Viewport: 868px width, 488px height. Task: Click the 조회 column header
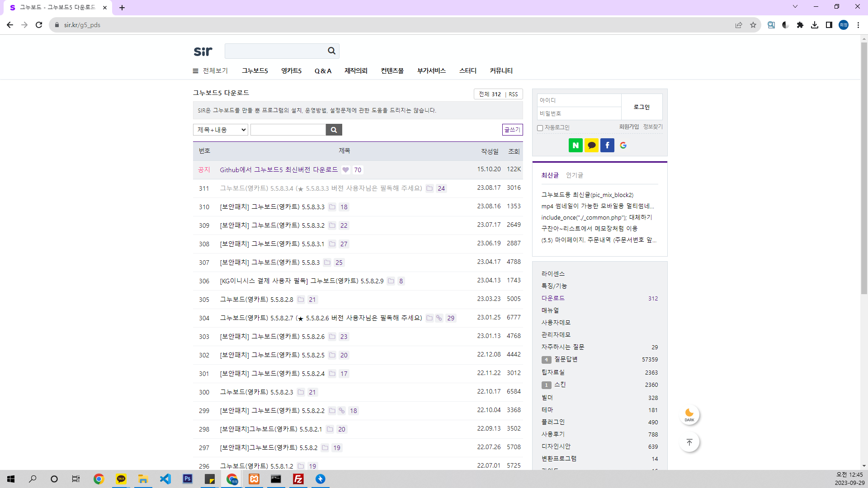point(514,151)
